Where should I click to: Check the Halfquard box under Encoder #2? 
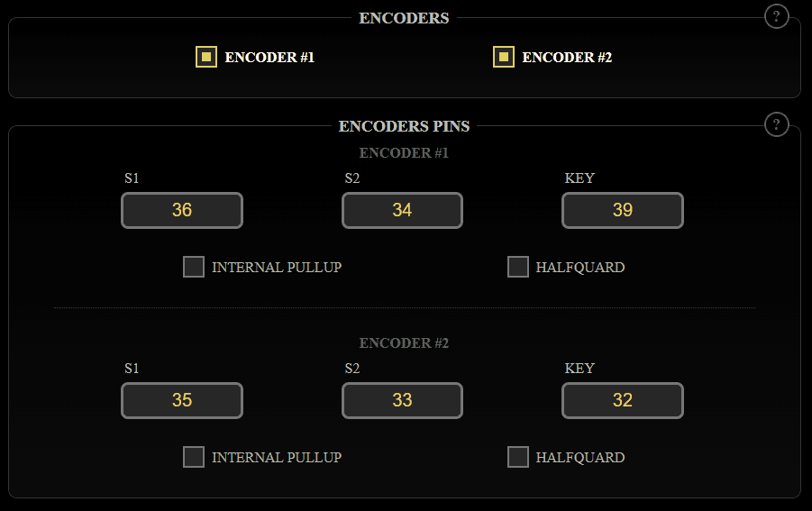coord(518,457)
